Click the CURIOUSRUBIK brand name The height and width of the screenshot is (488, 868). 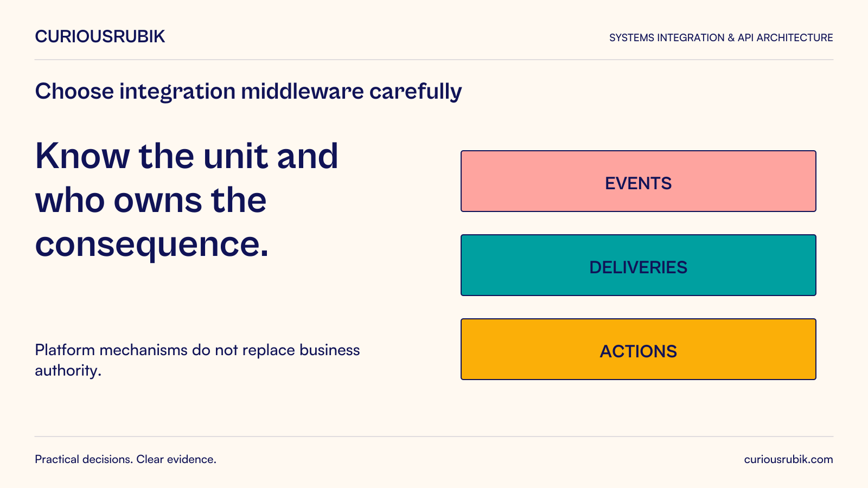coord(100,36)
